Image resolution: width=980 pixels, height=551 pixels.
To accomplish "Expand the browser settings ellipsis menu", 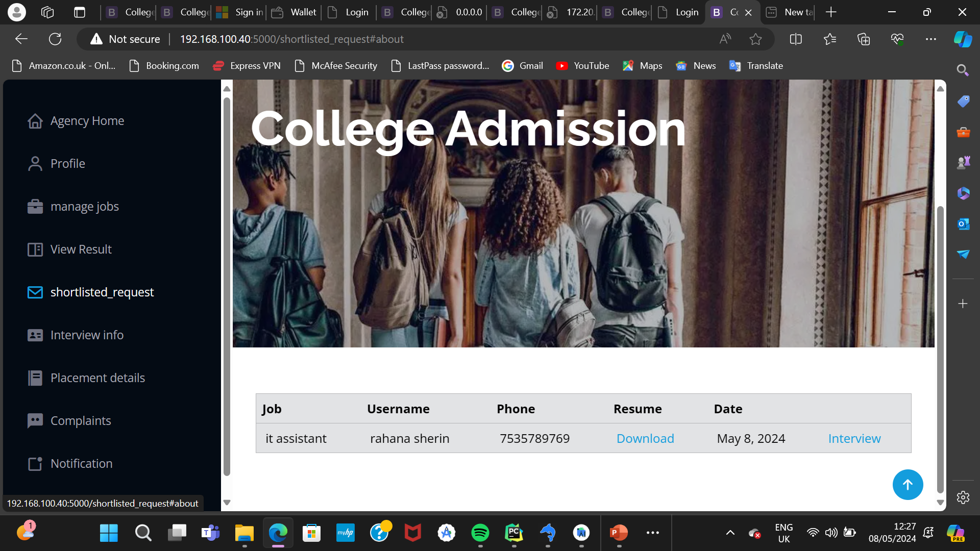I will coord(931,39).
